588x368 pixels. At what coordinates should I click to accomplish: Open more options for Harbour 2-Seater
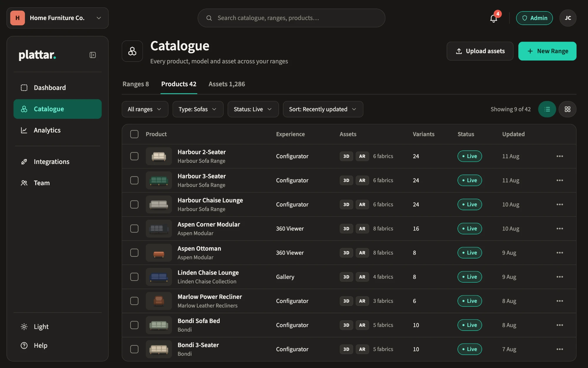click(560, 156)
